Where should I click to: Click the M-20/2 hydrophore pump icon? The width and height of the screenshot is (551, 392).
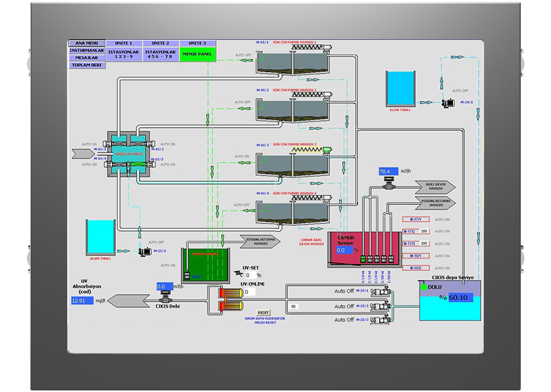381,306
